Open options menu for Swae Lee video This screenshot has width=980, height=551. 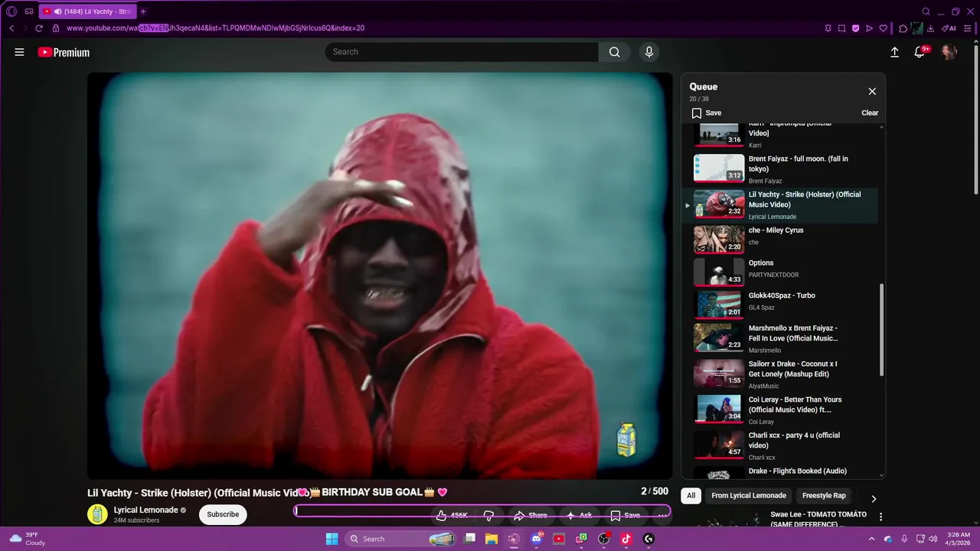tap(880, 517)
